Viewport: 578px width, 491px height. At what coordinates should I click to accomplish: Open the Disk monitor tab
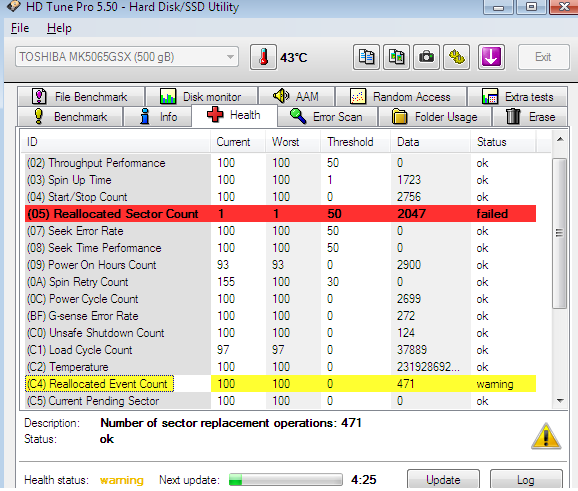click(202, 97)
